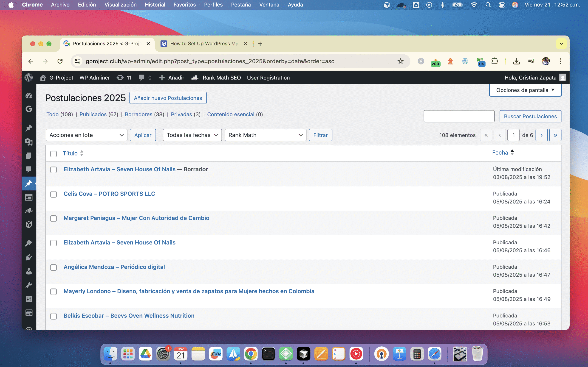Expand Opciones de pantalla panel
The width and height of the screenshot is (588, 367).
coord(525,90)
